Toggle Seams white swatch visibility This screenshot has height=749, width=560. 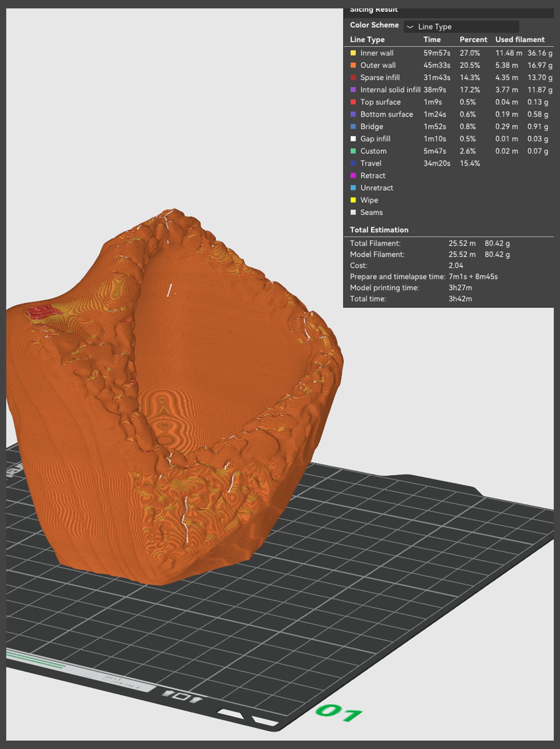click(x=353, y=212)
